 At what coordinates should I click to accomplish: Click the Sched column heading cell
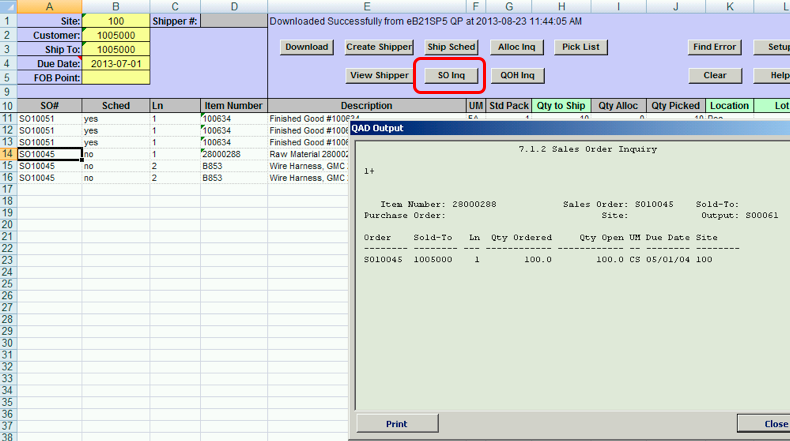116,106
